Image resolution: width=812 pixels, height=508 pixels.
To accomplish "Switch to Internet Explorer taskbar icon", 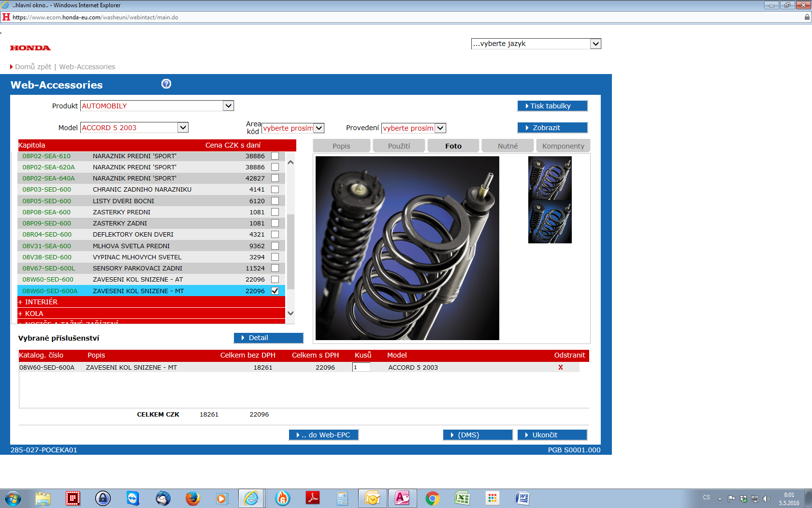I will pyautogui.click(x=251, y=498).
